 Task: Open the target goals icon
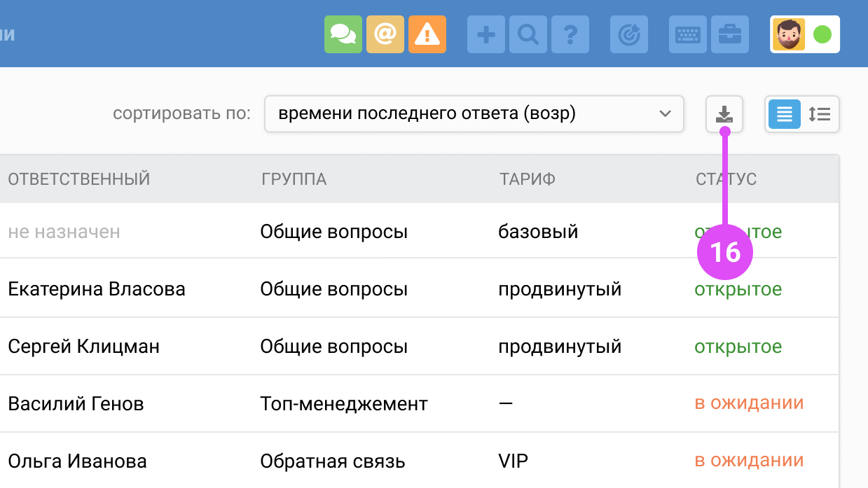[x=628, y=34]
